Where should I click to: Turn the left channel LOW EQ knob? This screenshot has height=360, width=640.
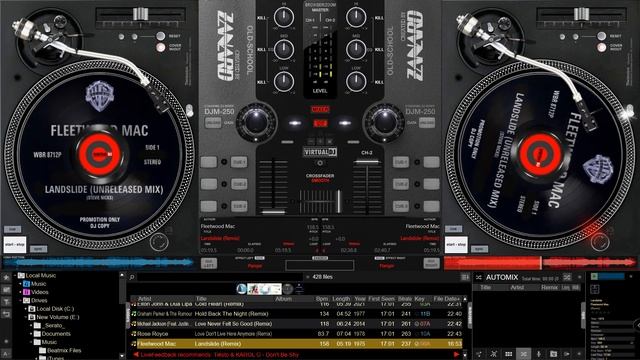(x=284, y=81)
